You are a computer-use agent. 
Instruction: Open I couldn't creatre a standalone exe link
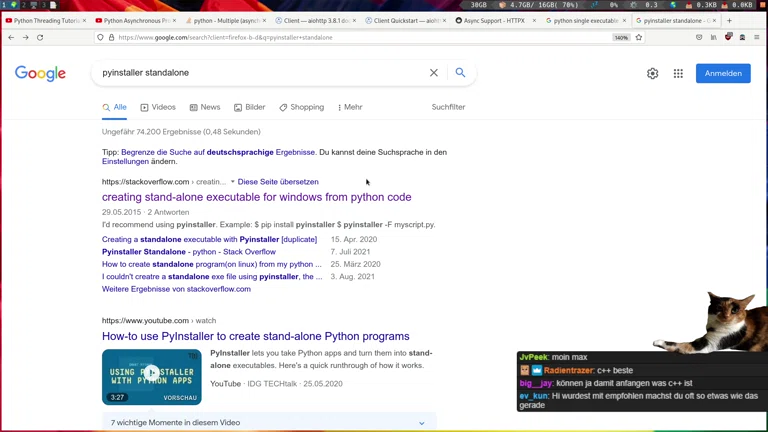pos(212,277)
